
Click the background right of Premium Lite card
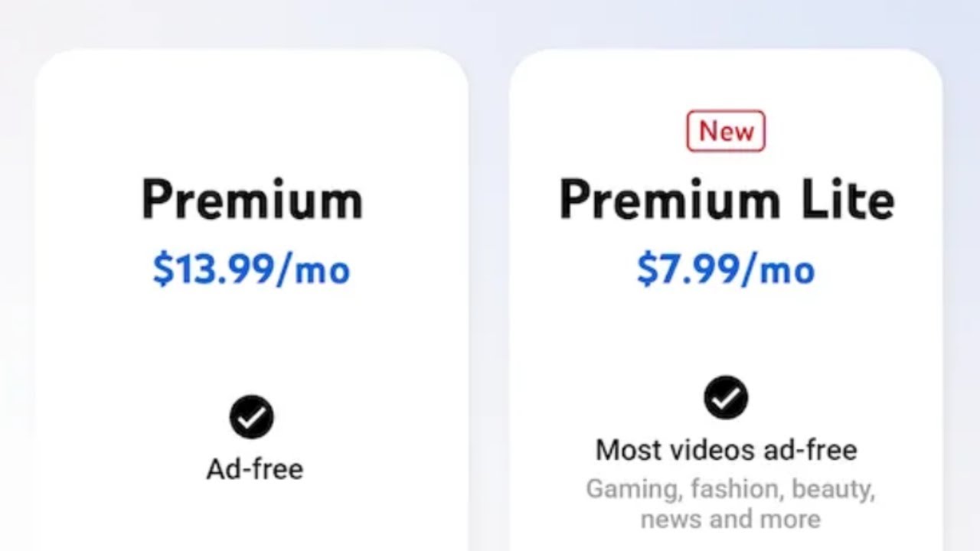[x=962, y=306]
